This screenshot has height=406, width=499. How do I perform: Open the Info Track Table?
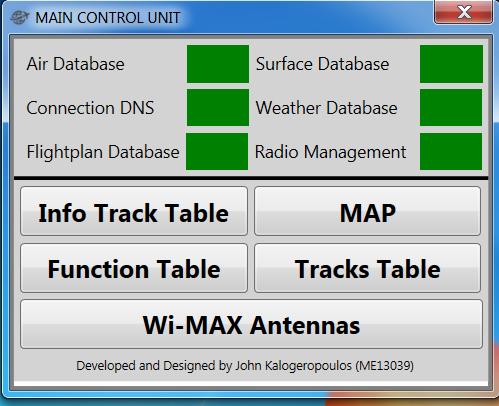[134, 211]
